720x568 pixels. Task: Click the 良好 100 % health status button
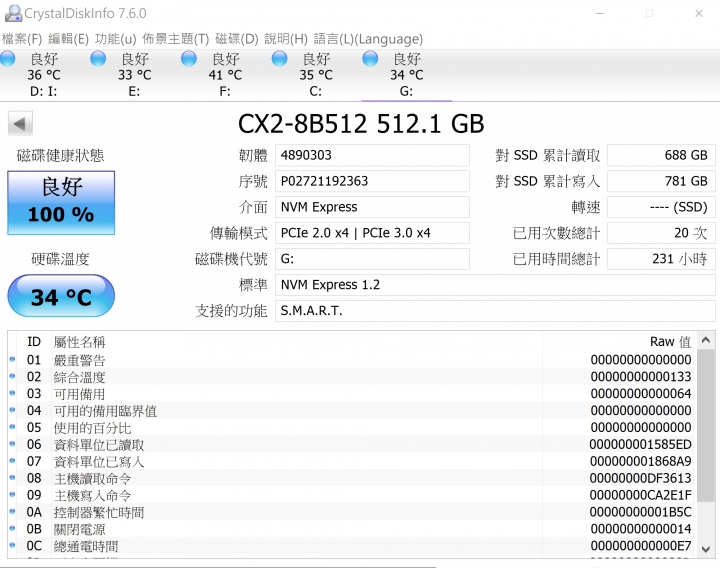(x=61, y=202)
